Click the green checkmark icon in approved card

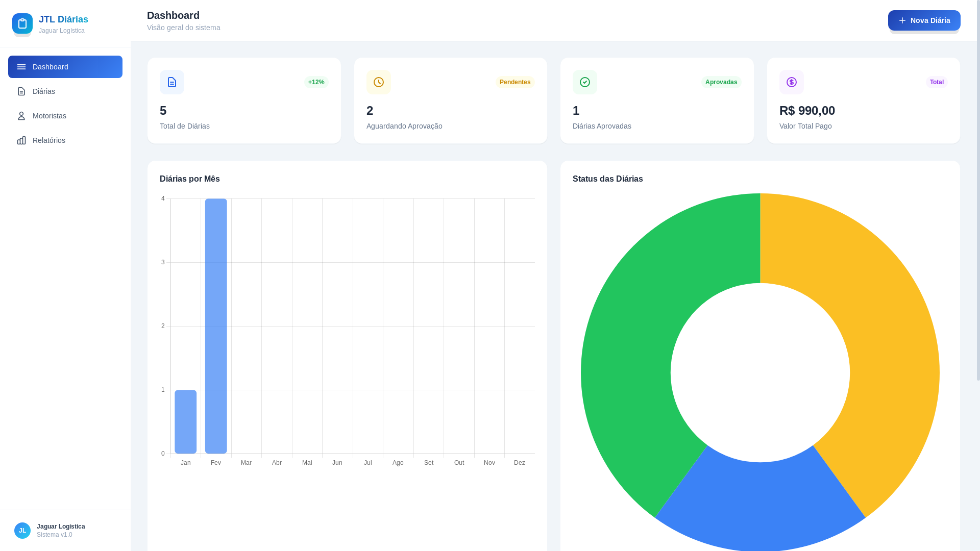[x=585, y=82]
